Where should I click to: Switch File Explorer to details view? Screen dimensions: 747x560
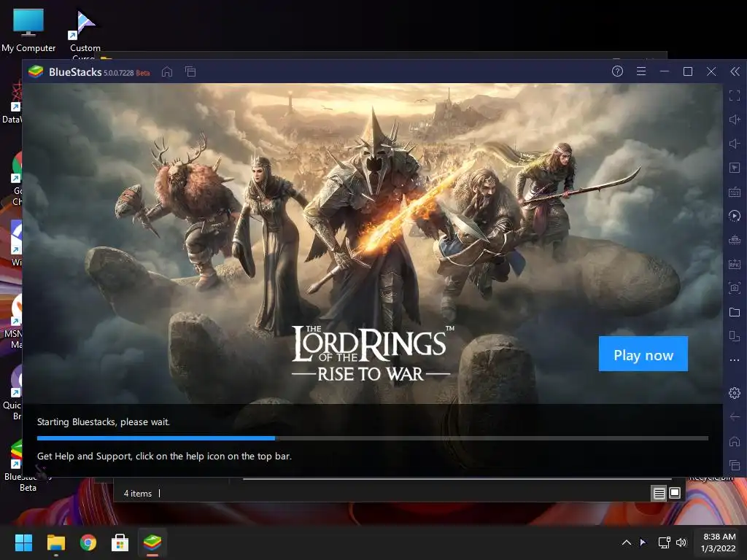(x=659, y=494)
